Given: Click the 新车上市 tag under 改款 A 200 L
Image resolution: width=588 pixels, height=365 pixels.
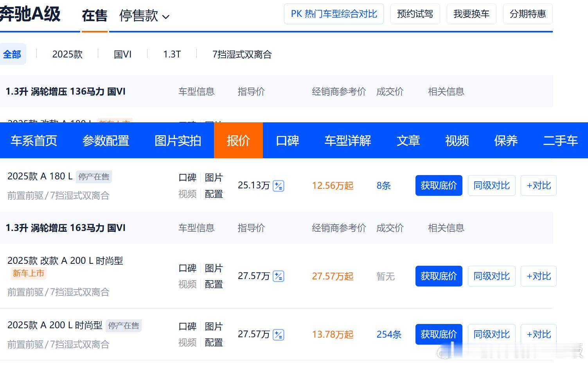Looking at the screenshot, I should [29, 274].
